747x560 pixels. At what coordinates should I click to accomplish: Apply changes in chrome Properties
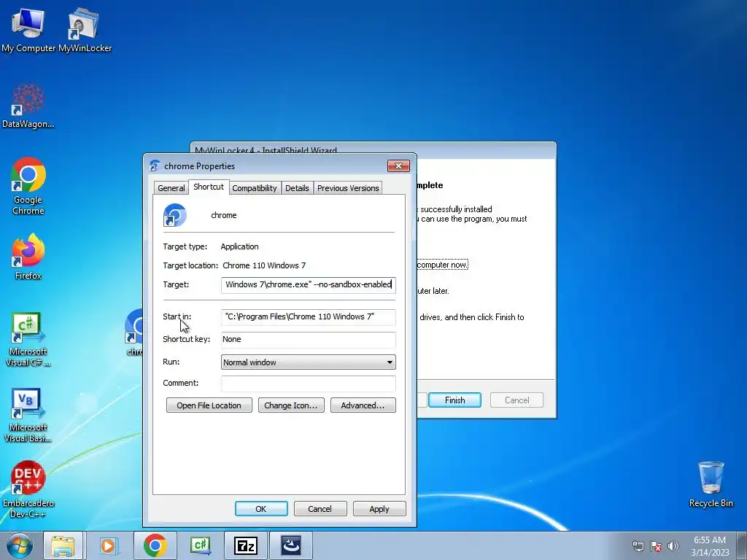tap(379, 508)
